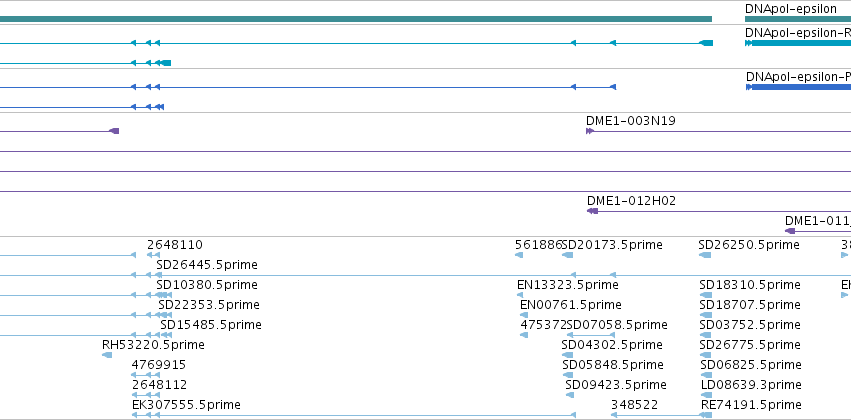Select the EN13323.5prime EST label
The width and height of the screenshot is (851, 420).
coord(568,285)
